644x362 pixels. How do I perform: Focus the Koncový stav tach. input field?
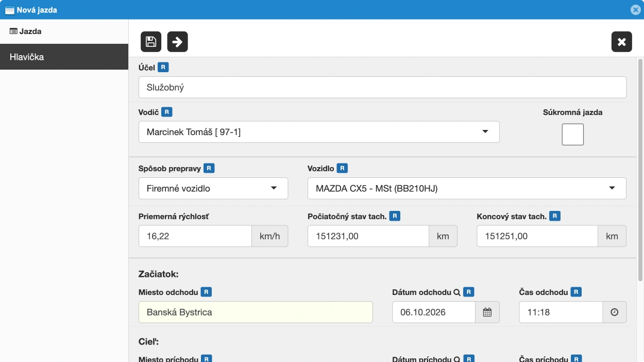(x=537, y=236)
